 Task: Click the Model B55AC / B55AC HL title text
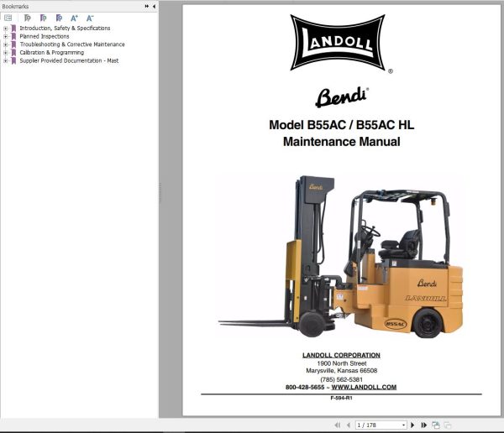[x=342, y=125]
